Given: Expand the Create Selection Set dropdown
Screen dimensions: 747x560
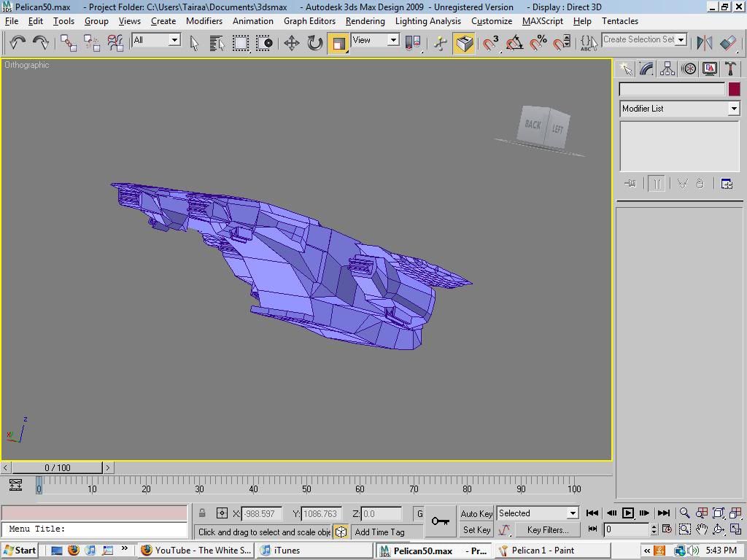Looking at the screenshot, I should (x=681, y=40).
